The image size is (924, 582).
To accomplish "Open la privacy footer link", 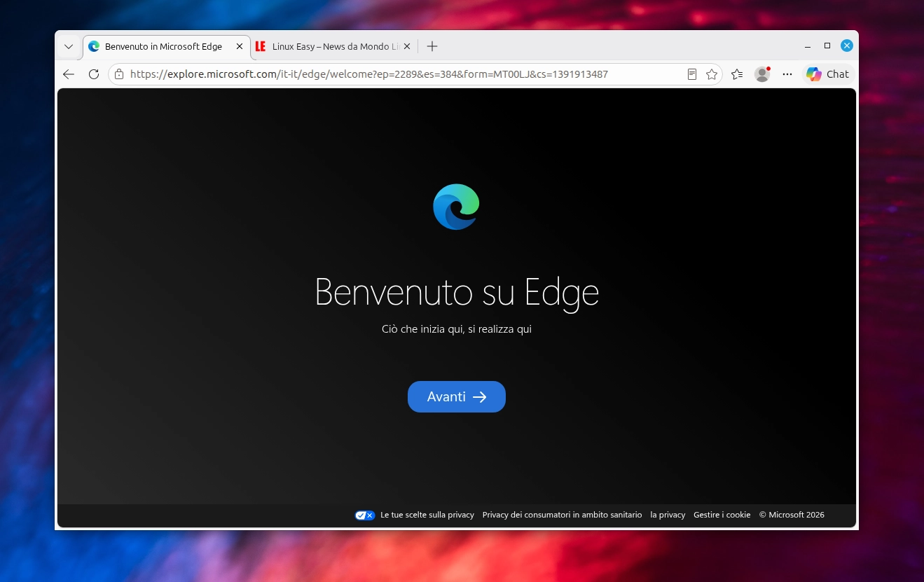I will click(x=668, y=515).
